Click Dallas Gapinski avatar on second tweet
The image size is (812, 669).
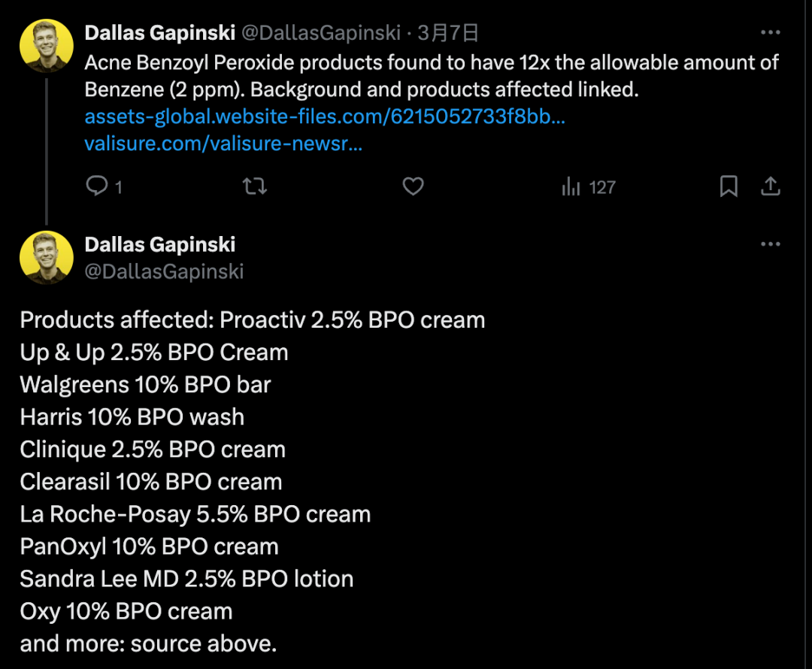46,257
